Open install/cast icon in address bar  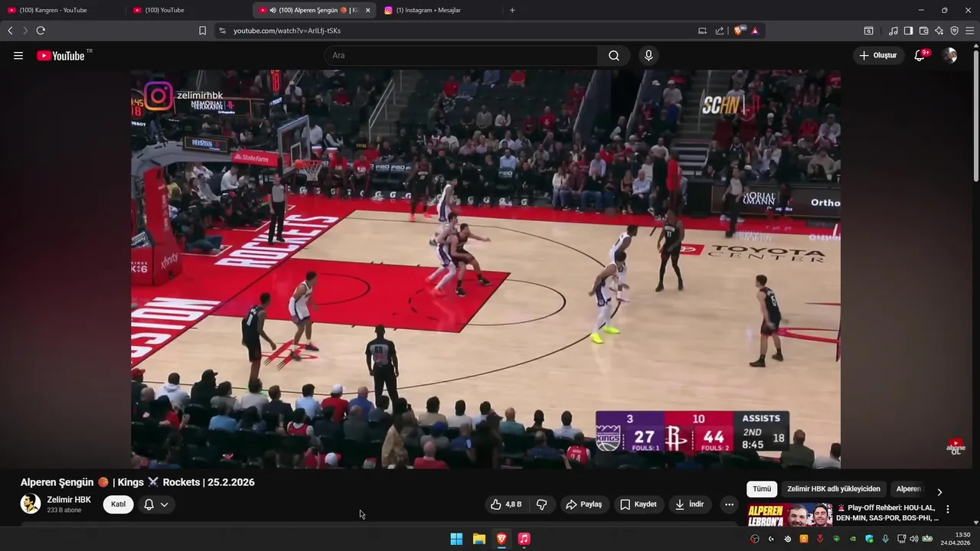[x=702, y=31]
